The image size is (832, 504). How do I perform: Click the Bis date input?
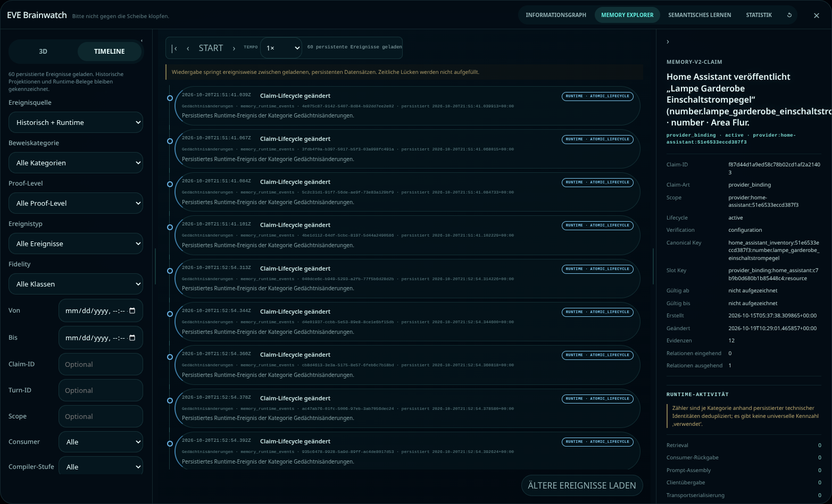tap(101, 338)
